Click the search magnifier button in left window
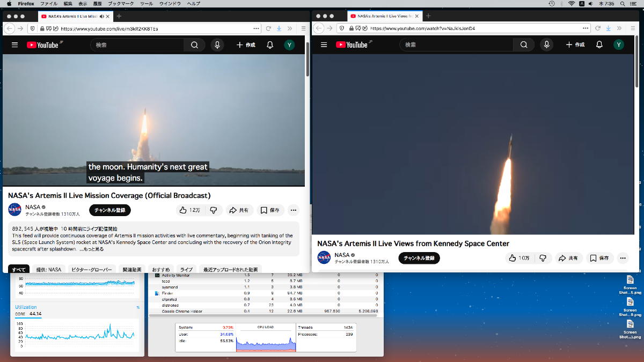The width and height of the screenshot is (644, 362). [x=194, y=45]
